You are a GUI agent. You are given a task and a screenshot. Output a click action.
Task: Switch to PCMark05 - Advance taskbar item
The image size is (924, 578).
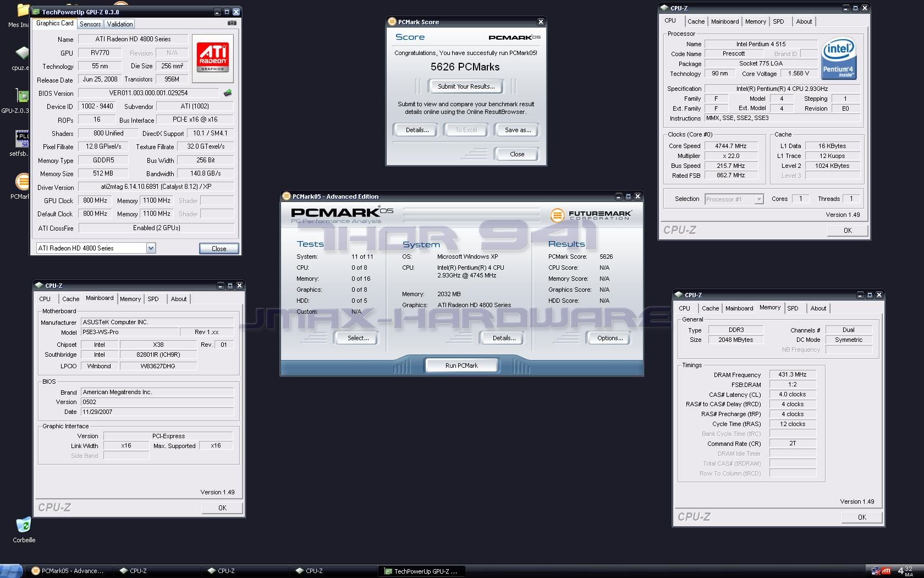click(70, 571)
